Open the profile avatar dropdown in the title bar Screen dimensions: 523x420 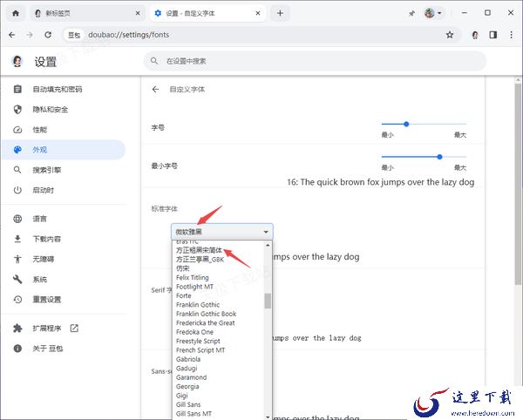(x=433, y=13)
